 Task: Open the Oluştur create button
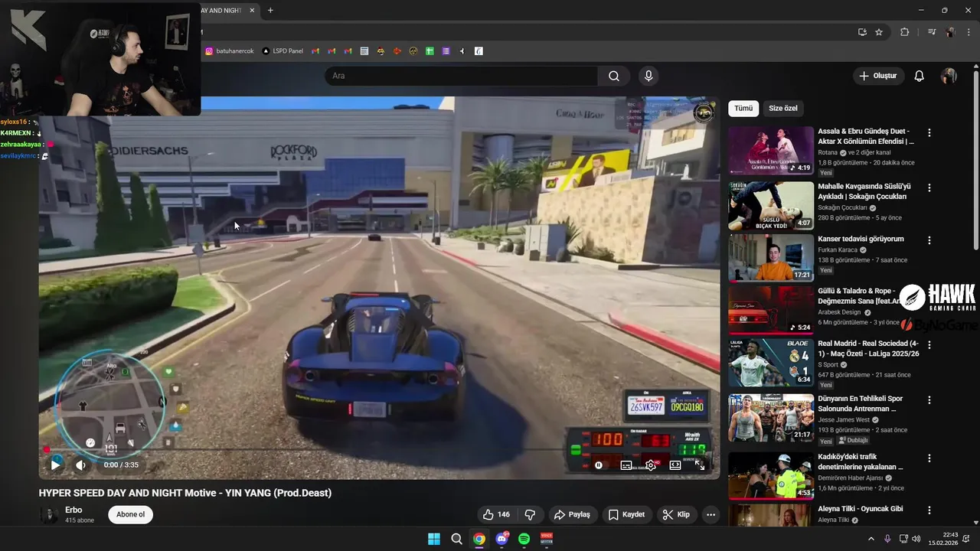click(878, 76)
